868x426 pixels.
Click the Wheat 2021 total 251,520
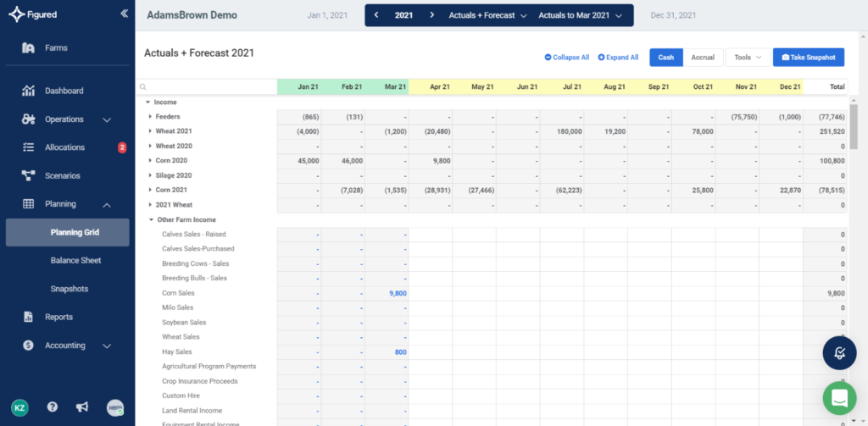coord(833,131)
